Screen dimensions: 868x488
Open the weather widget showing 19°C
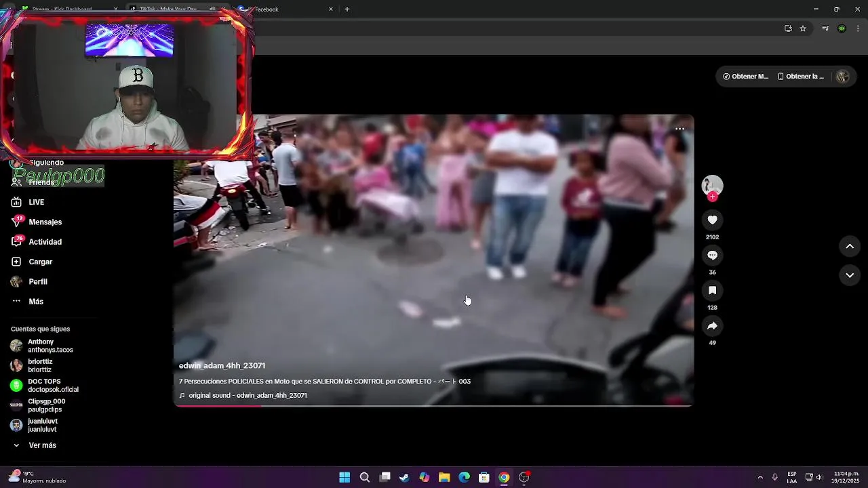coord(37,477)
